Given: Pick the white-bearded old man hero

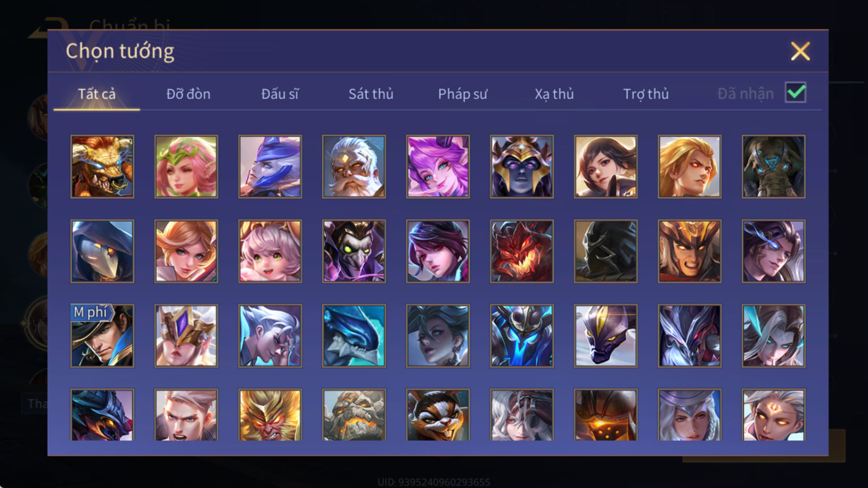Looking at the screenshot, I should point(354,166).
